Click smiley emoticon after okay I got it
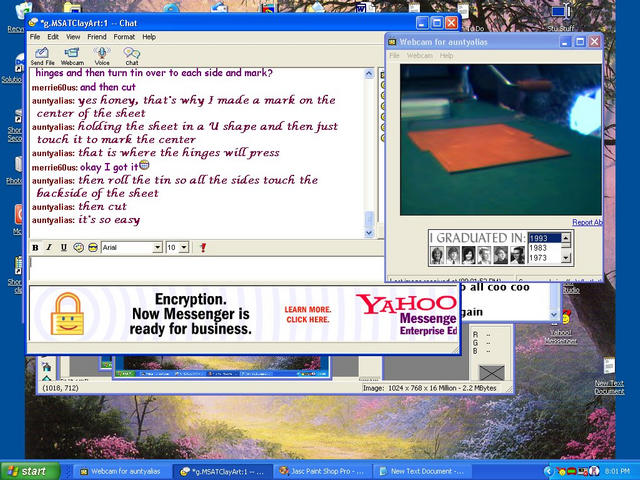This screenshot has width=640, height=480. (144, 165)
